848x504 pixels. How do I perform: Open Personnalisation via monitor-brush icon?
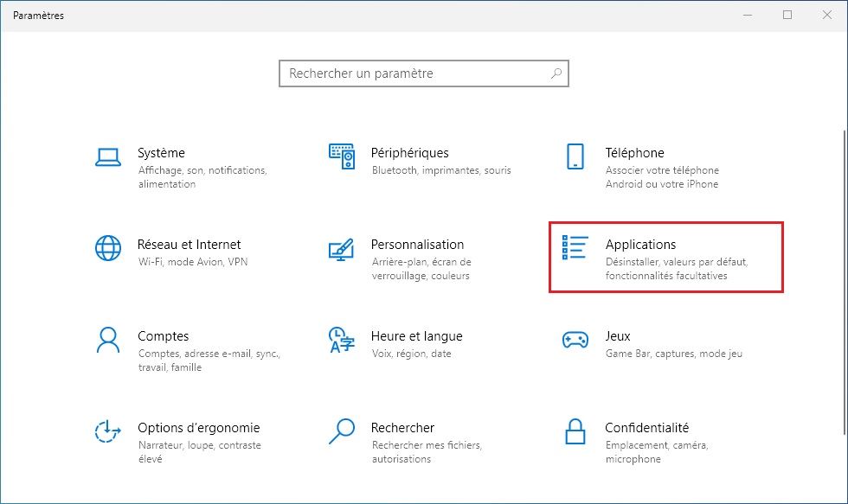tap(342, 250)
